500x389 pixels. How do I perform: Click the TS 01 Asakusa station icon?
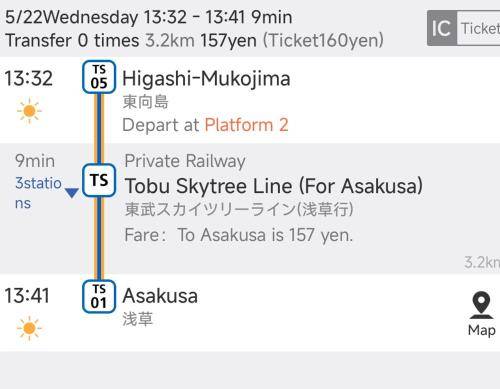[99, 296]
